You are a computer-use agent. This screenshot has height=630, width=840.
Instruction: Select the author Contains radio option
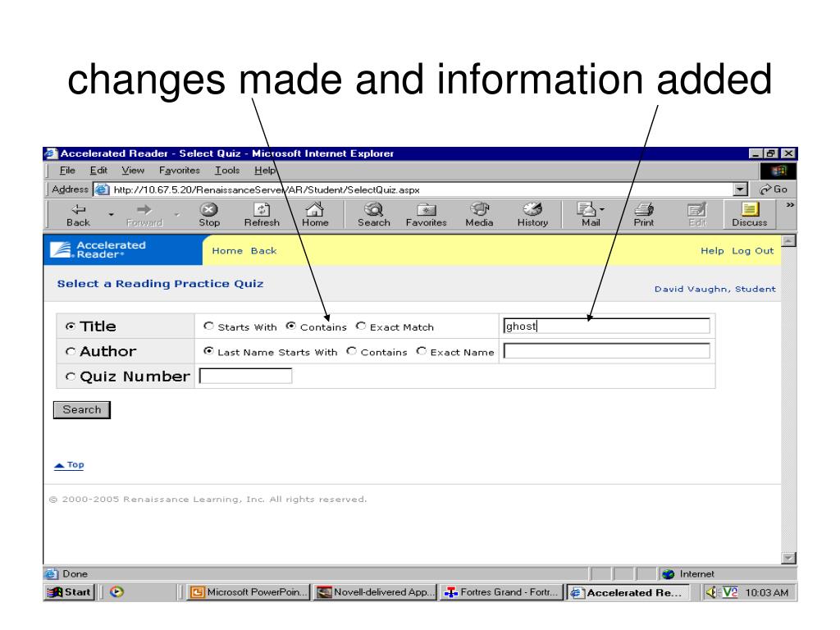point(351,351)
